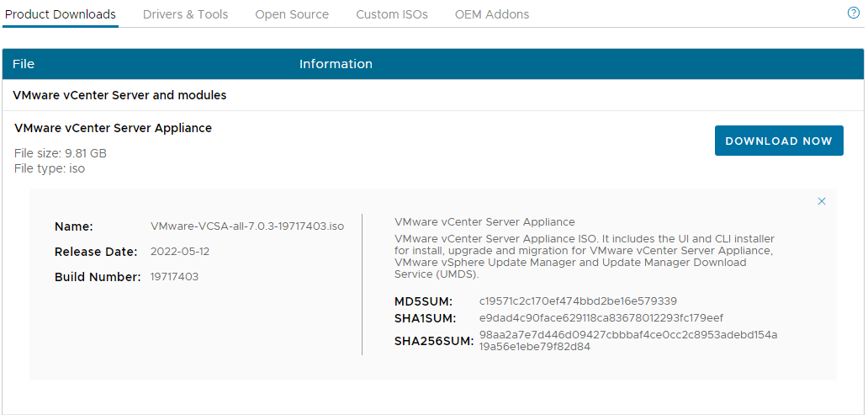This screenshot has width=868, height=415.
Task: Select the Custom ISOs tab
Action: coord(392,14)
